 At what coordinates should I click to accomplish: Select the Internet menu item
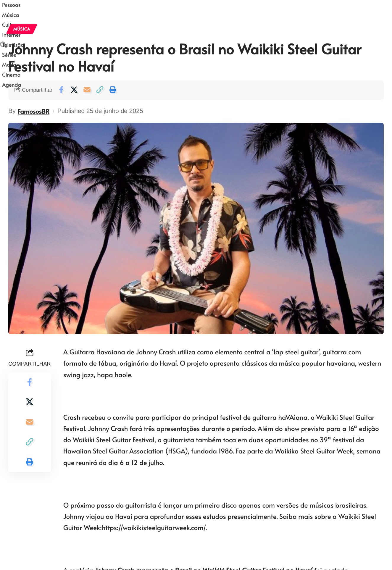tap(11, 35)
